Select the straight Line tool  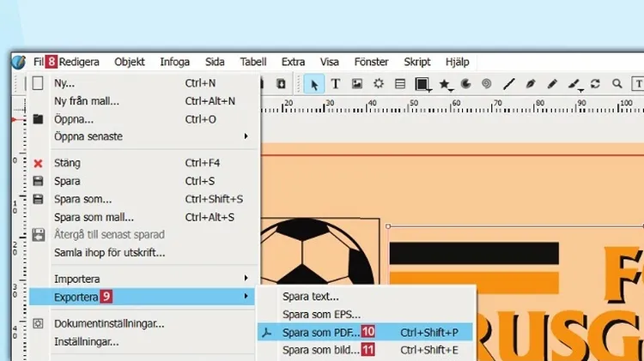click(x=509, y=84)
